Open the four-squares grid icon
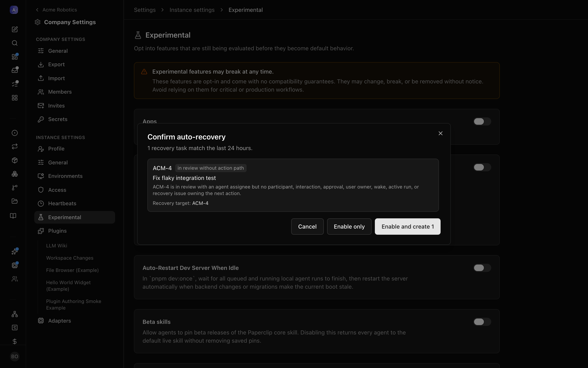Image resolution: width=588 pixels, height=368 pixels. pos(14,98)
